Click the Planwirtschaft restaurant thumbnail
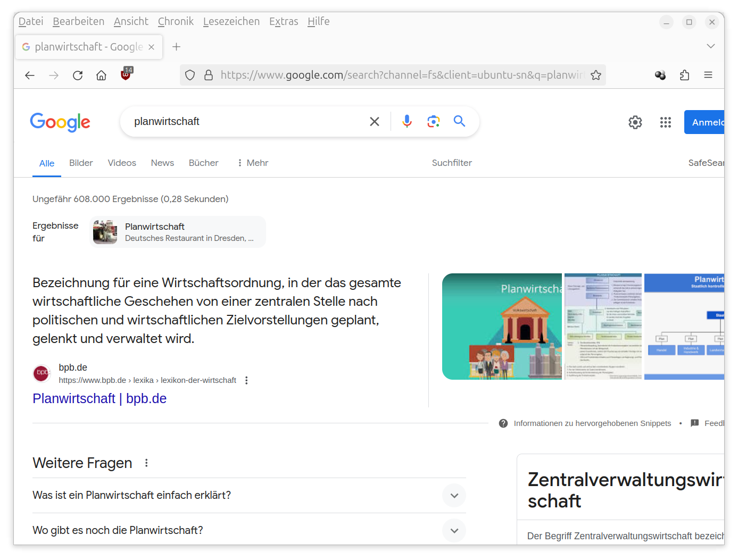738x560 pixels. [x=105, y=232]
